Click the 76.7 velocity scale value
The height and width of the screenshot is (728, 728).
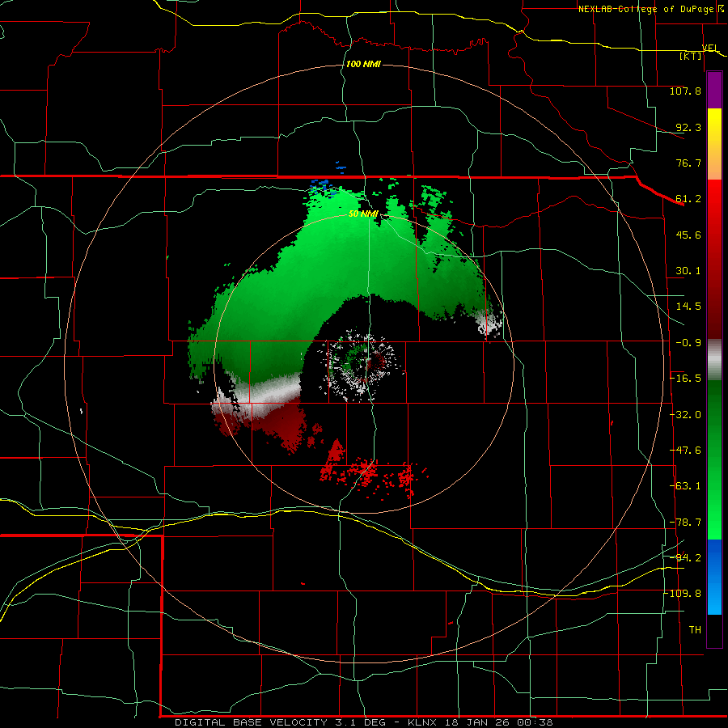[688, 163]
